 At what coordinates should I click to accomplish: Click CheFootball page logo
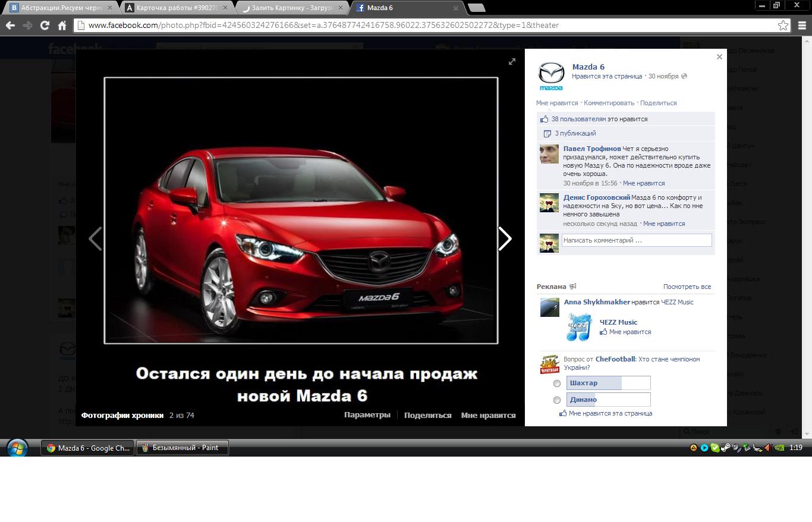coord(549,364)
